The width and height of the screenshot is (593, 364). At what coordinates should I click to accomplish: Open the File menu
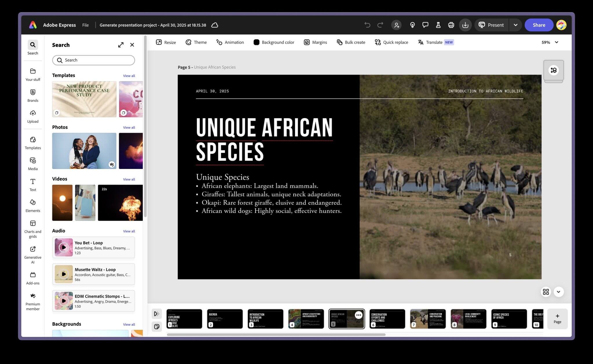[x=85, y=25]
